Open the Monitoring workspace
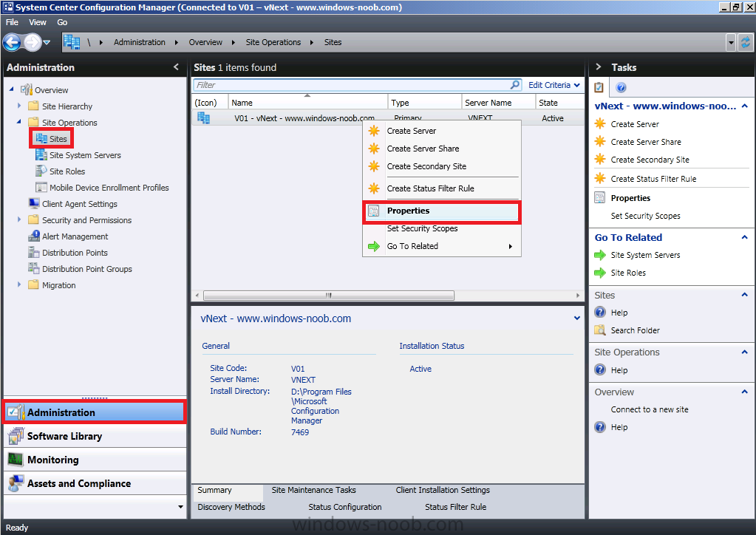 tap(95, 460)
